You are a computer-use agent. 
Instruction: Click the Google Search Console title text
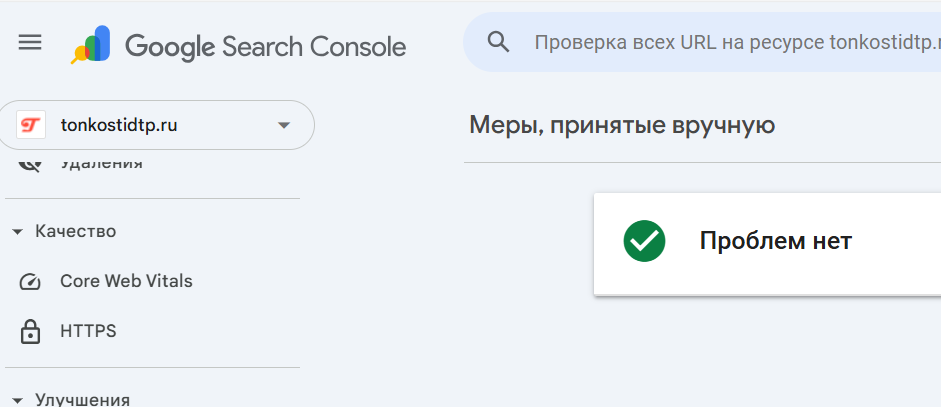[265, 46]
